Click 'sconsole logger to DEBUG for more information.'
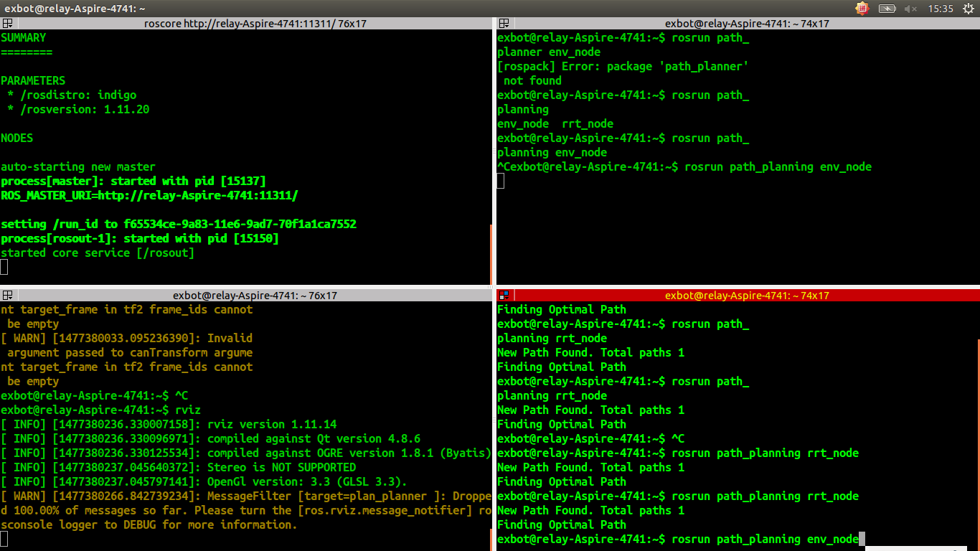Image resolution: width=980 pixels, height=551 pixels. (x=149, y=524)
